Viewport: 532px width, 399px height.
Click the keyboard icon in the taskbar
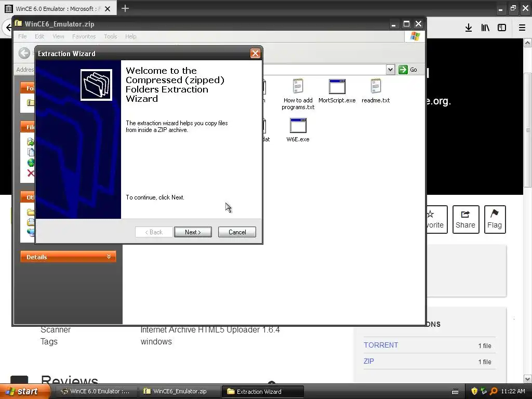(x=455, y=392)
